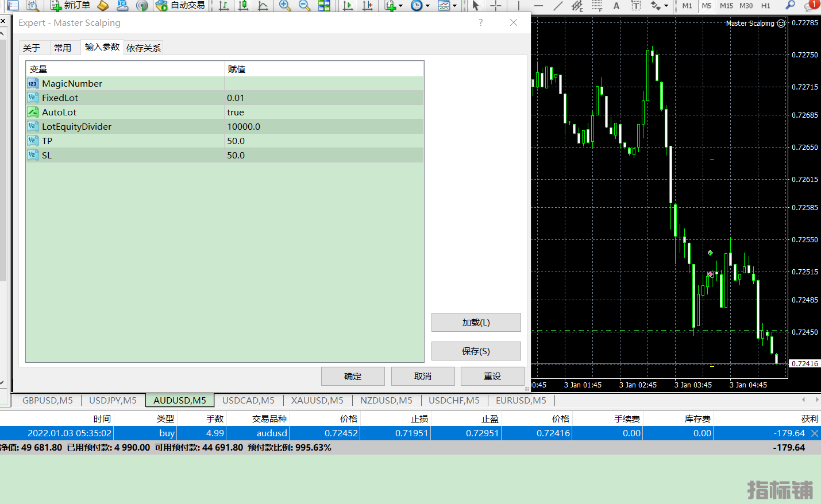
Task: Switch chart to bar chart mode
Action: (x=224, y=6)
